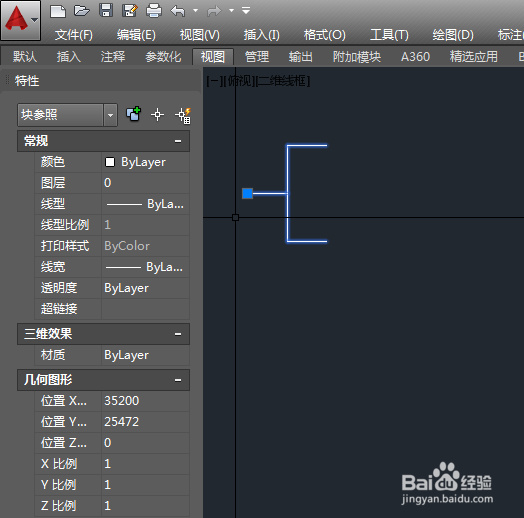Viewport: 524px width, 518px height.
Task: Click the 材质 ByLayer value field
Action: (145, 355)
